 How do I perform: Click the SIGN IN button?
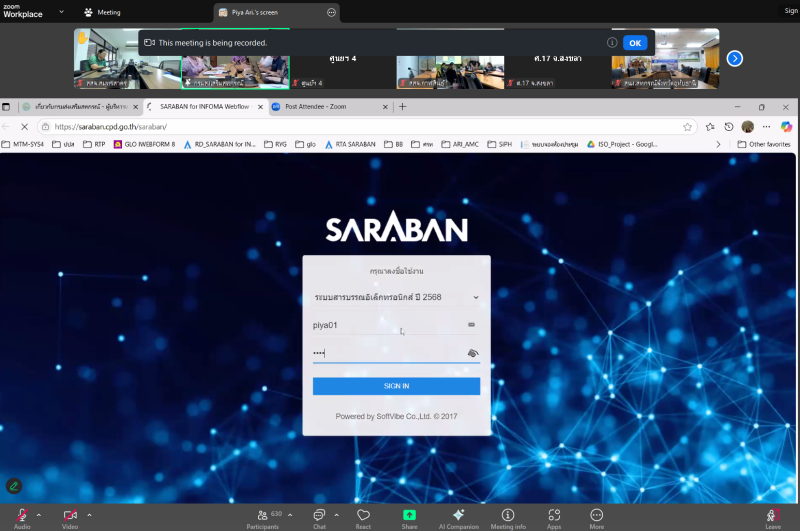click(x=396, y=386)
